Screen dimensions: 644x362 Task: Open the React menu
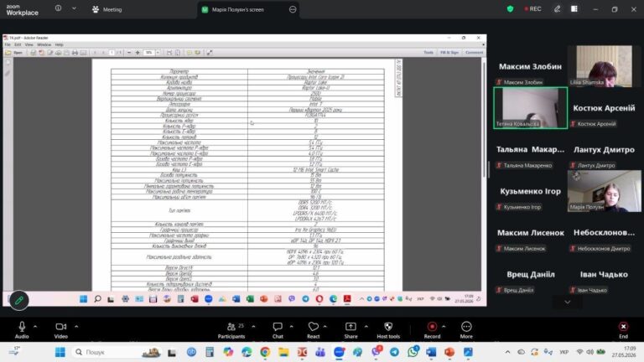point(314,330)
